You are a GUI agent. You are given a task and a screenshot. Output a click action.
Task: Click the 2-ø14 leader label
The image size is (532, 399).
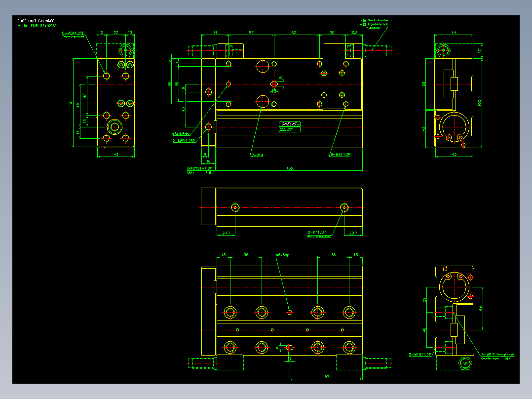257,155
